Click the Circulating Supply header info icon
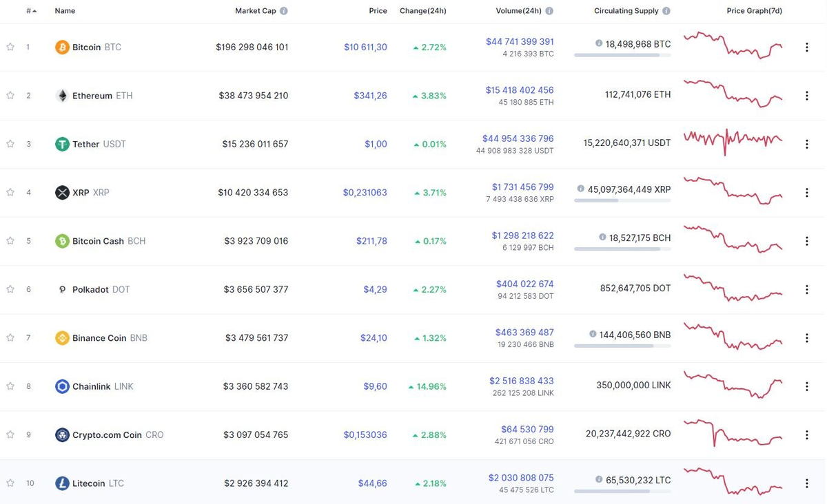 (x=666, y=11)
